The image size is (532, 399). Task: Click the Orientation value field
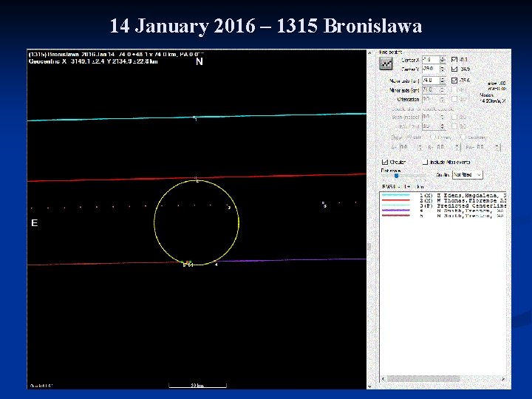431,100
